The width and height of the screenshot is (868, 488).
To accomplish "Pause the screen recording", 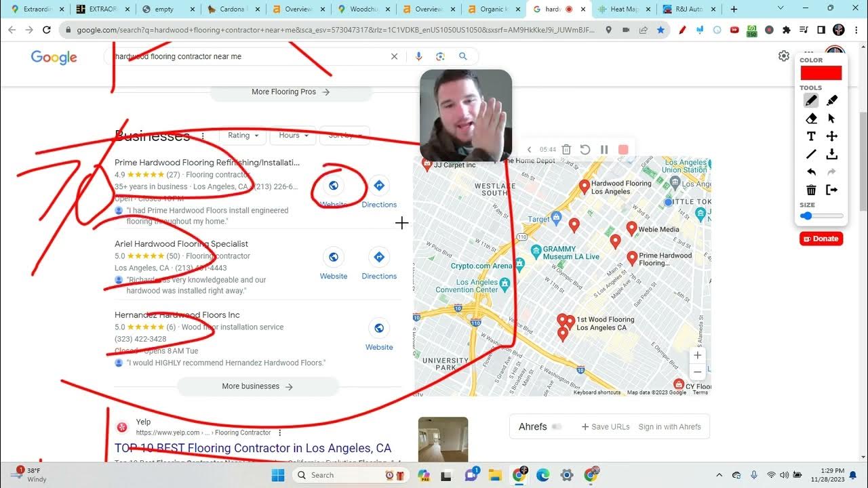I will 604,150.
